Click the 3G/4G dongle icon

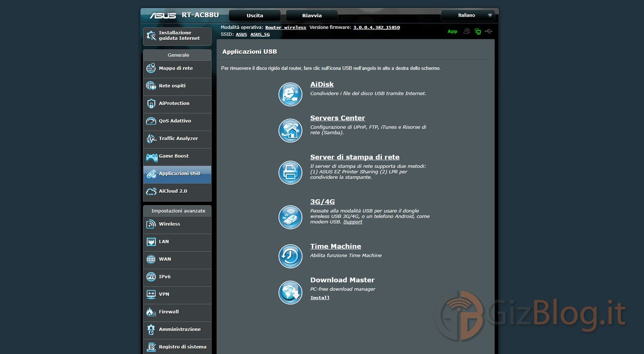[x=290, y=217]
